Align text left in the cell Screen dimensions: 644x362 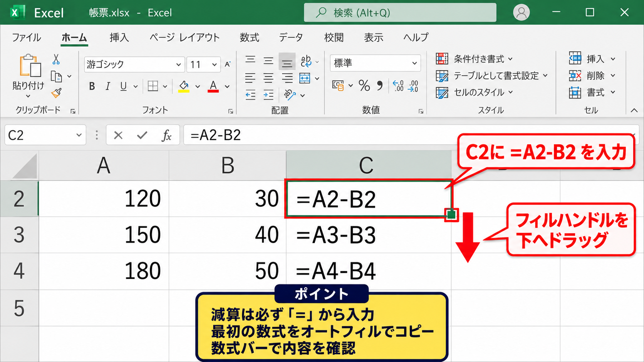[250, 78]
